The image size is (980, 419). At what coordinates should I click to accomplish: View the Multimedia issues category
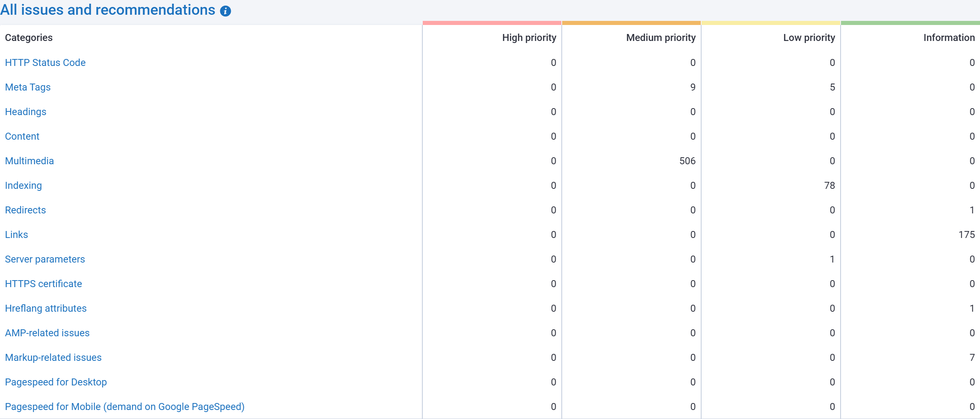(x=29, y=161)
